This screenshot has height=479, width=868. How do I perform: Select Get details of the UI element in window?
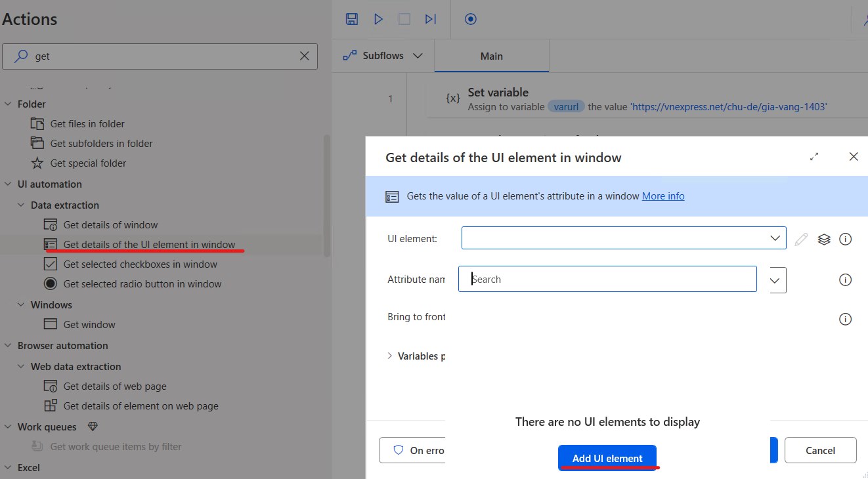[x=149, y=244]
